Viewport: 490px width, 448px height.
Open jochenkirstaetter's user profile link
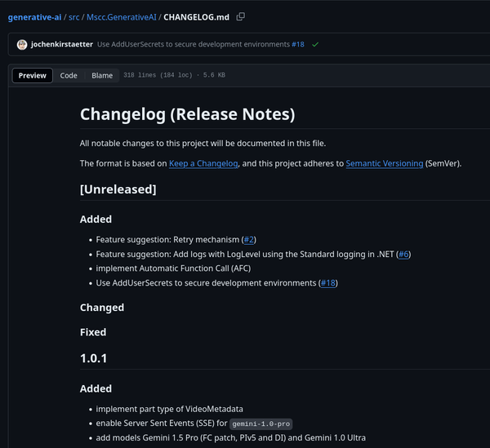point(62,44)
